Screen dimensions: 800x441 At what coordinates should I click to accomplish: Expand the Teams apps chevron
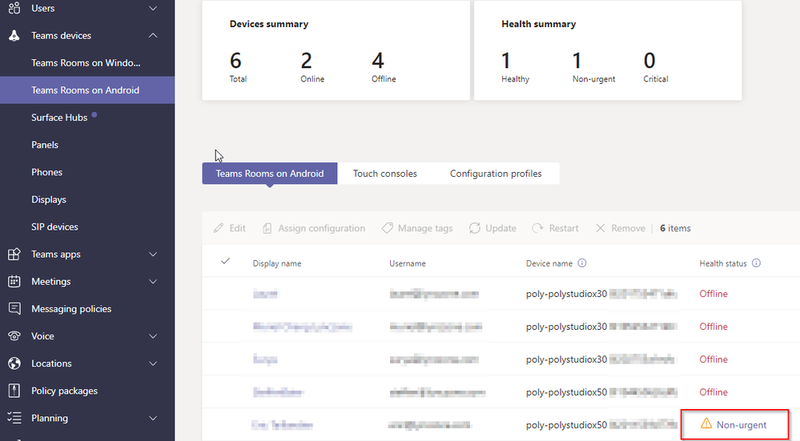[x=153, y=254]
